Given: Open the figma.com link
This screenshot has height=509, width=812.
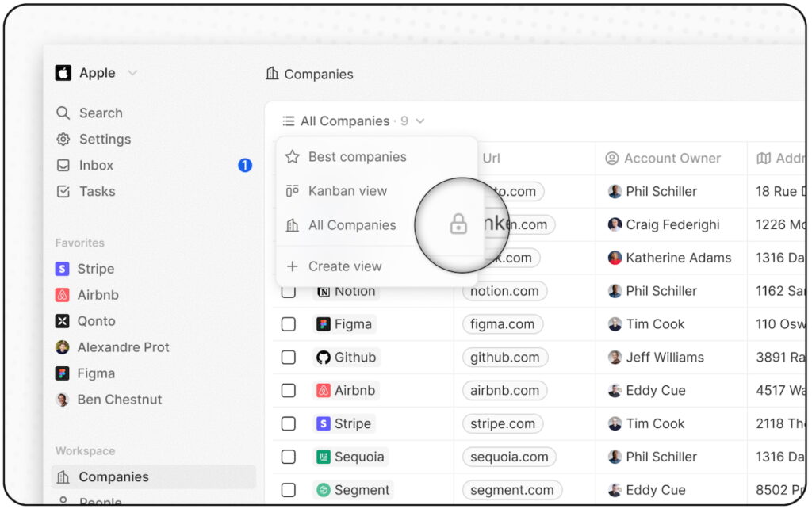Looking at the screenshot, I should pyautogui.click(x=502, y=324).
